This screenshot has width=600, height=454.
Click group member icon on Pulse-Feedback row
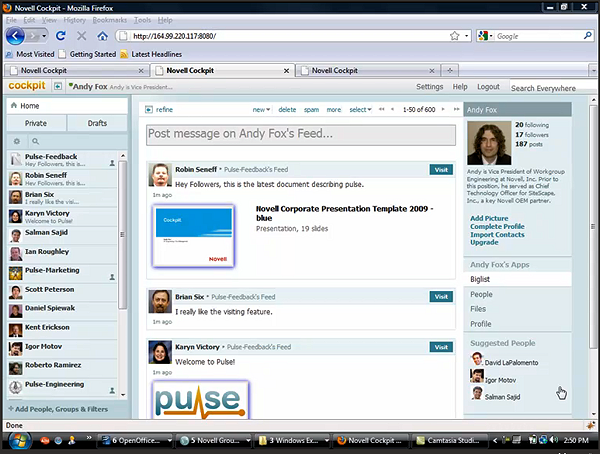112,163
